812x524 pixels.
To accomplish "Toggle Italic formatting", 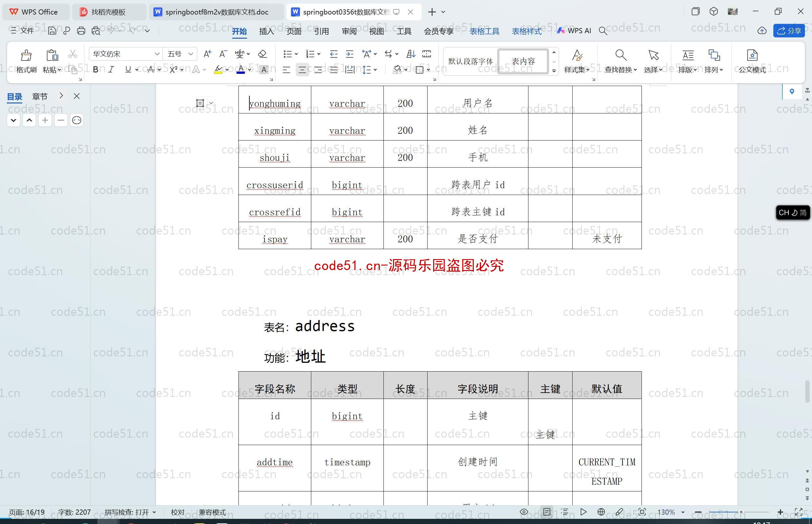I will point(111,70).
